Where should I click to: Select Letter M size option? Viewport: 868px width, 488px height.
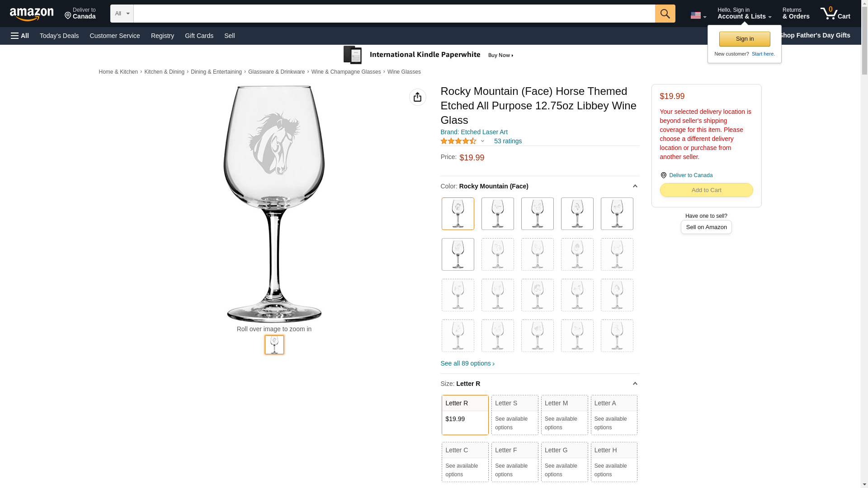[564, 415]
